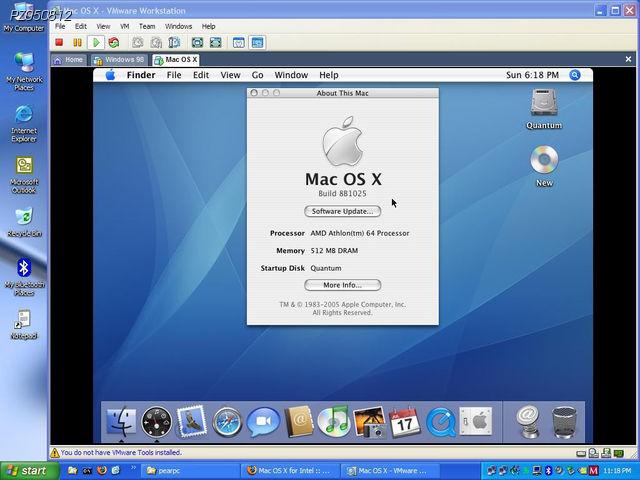640x480 pixels.
Task: Open iPhoto from the Dock
Action: point(369,422)
